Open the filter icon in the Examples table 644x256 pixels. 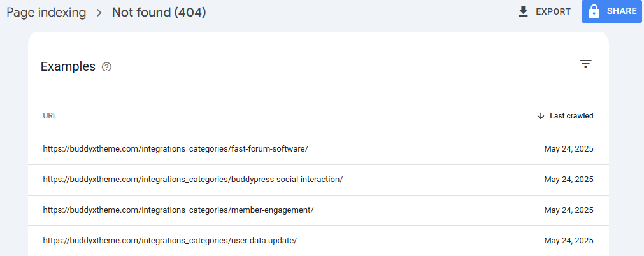[x=585, y=64]
